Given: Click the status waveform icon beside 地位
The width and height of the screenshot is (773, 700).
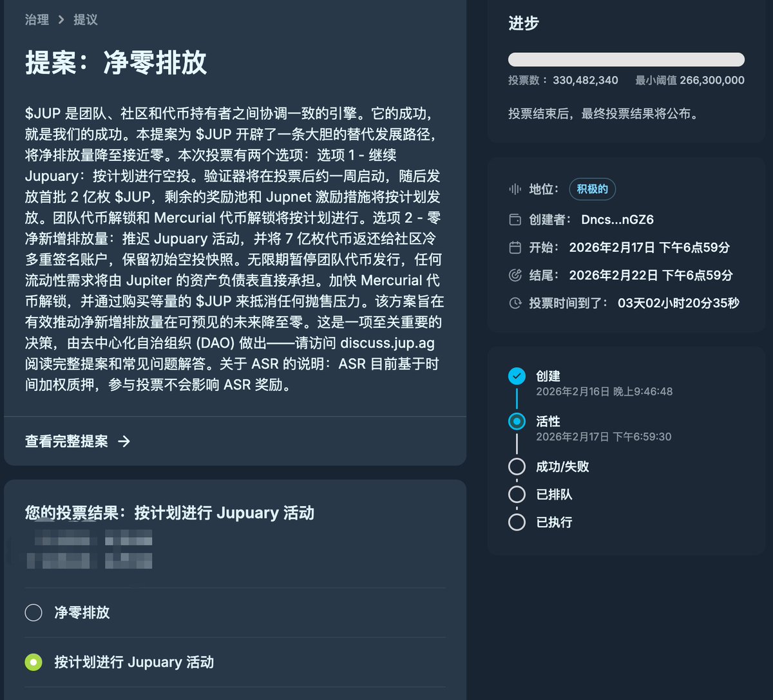Looking at the screenshot, I should tap(515, 189).
